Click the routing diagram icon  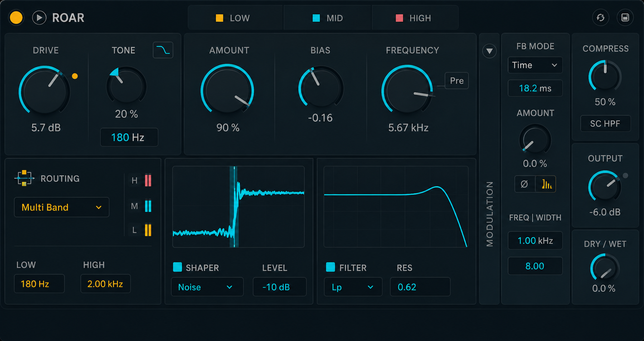tap(24, 178)
